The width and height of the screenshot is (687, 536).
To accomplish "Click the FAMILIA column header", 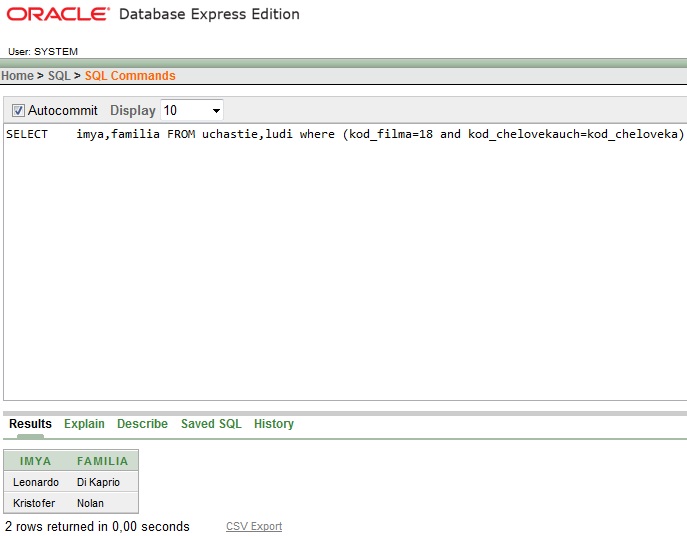I will click(x=103, y=461).
